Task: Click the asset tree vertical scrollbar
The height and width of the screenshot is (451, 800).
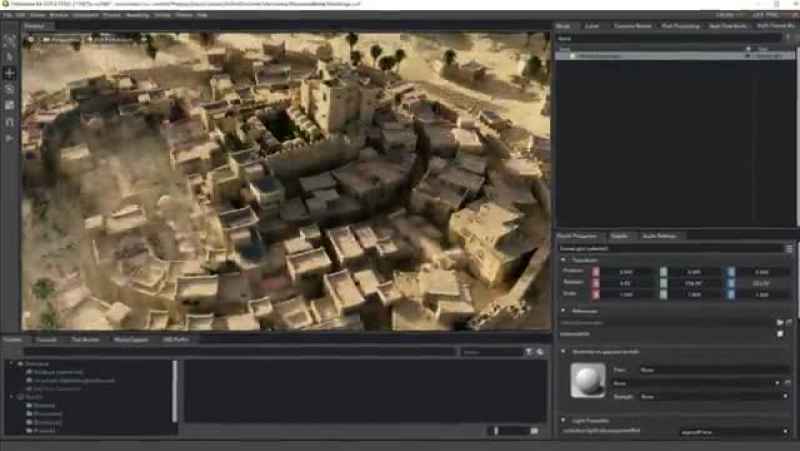Action: pos(175,391)
